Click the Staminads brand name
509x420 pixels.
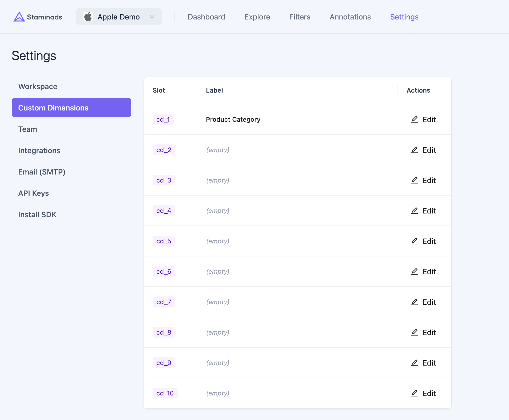click(x=45, y=17)
